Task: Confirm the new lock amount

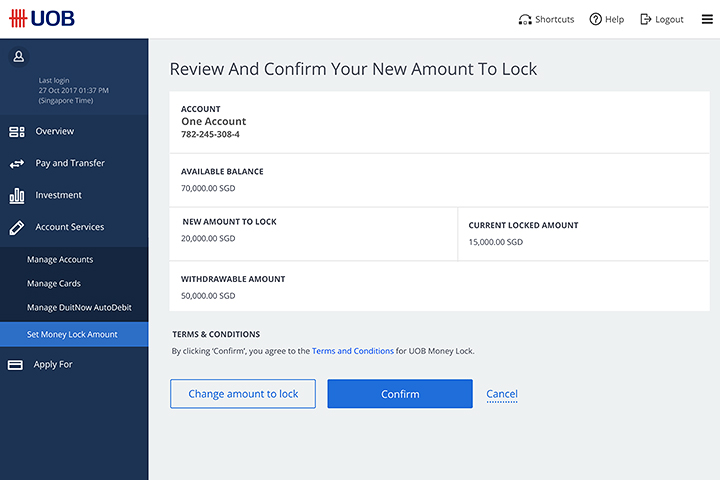Action: click(400, 394)
